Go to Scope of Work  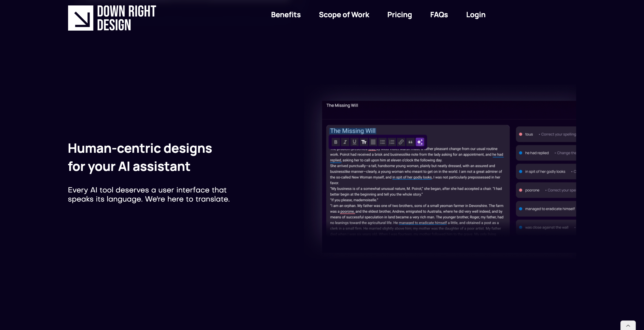pyautogui.click(x=344, y=15)
